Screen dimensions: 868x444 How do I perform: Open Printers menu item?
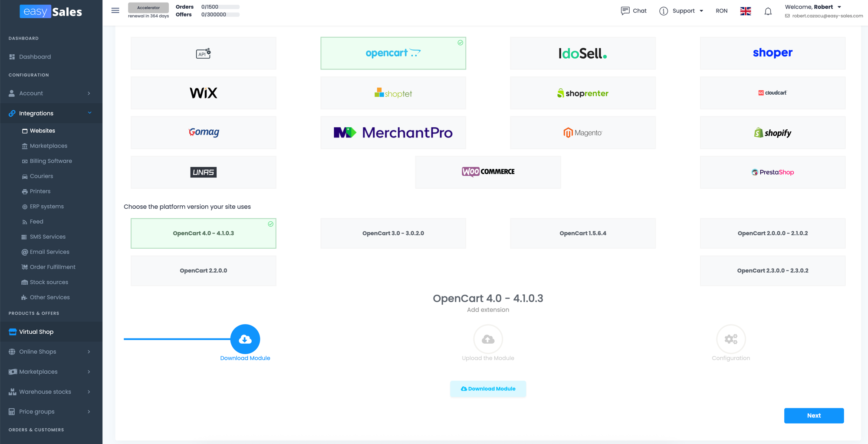tap(40, 191)
